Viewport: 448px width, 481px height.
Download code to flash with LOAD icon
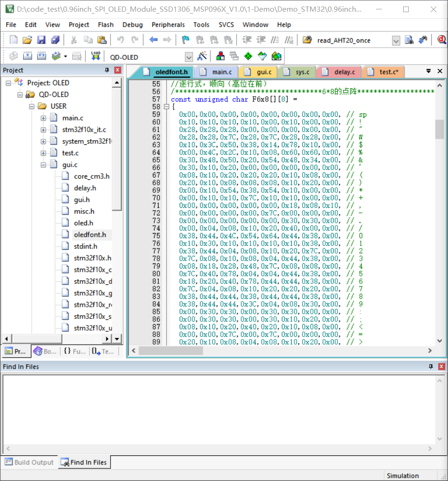96,56
